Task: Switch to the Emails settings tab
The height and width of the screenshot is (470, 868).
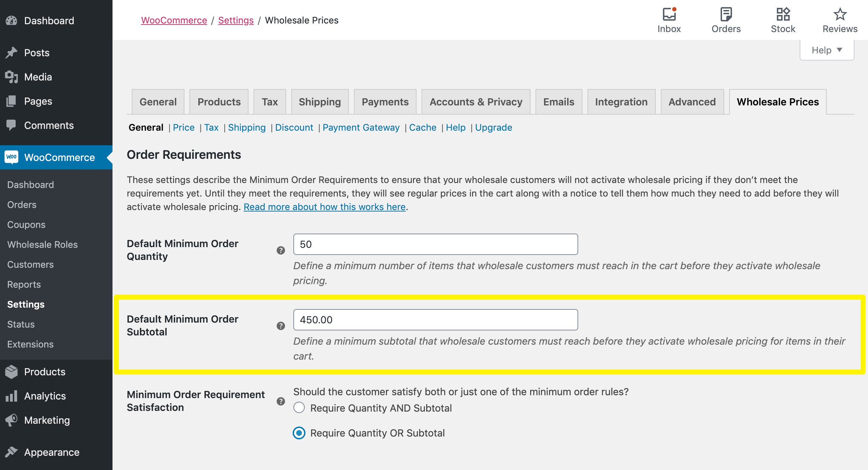Action: coord(559,102)
